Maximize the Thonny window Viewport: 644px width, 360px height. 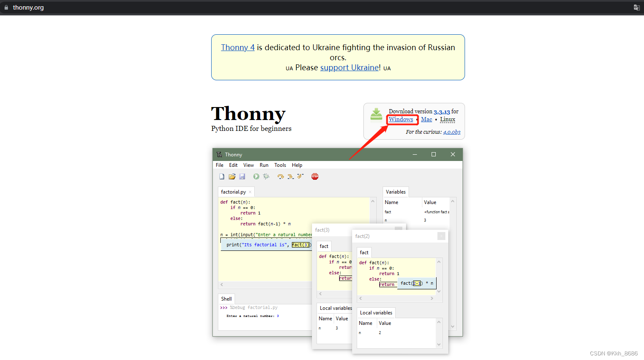(434, 154)
